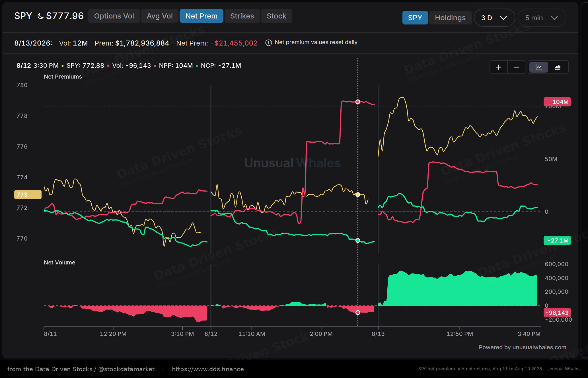Screen dimensions: 588x378
Task: Click the 50M premium axis label
Action: 551,159
